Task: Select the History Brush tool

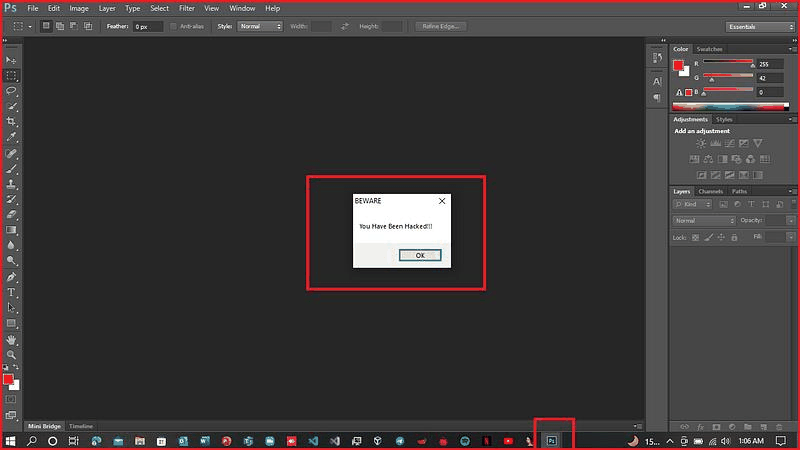Action: [x=11, y=199]
